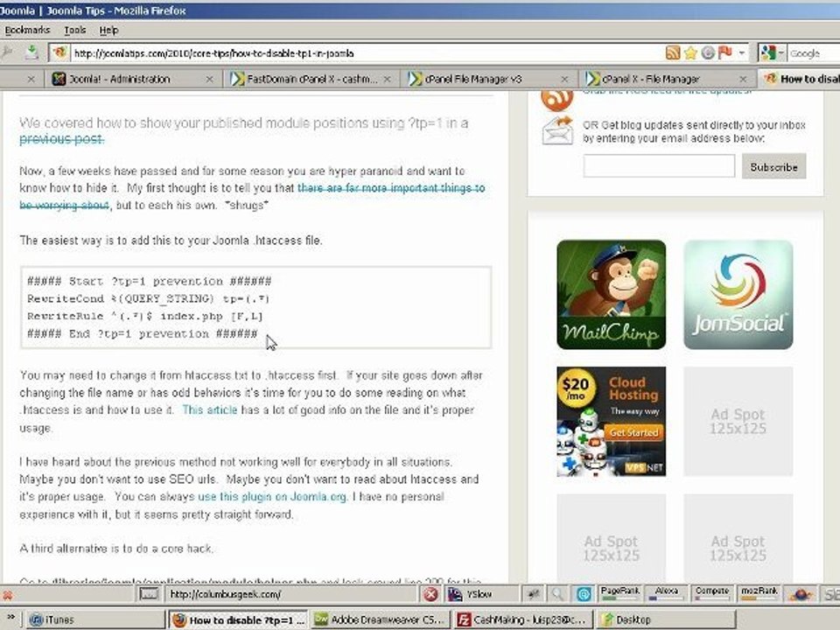Open the CashMaking FileZilla window in the taskbar
This screenshot has width=840, height=630.
pos(523,619)
